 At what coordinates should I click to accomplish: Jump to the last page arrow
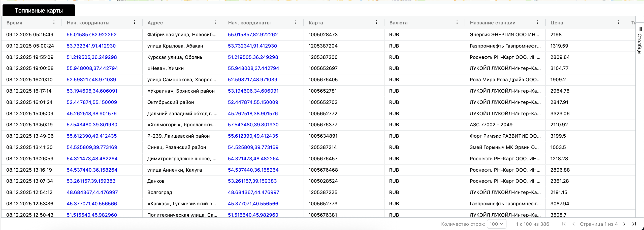634,224
